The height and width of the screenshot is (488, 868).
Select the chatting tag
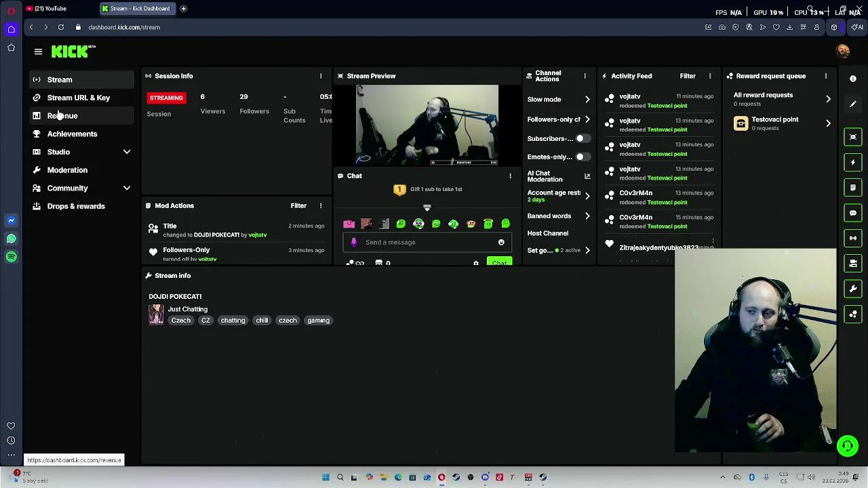coord(233,321)
